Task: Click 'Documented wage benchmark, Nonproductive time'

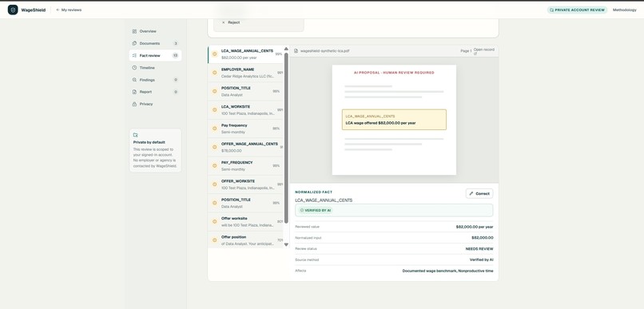Action: (x=447, y=271)
